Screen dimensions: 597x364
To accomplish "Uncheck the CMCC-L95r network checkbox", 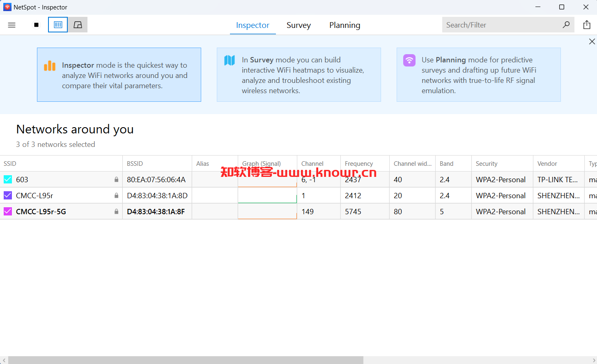I will pyautogui.click(x=8, y=195).
